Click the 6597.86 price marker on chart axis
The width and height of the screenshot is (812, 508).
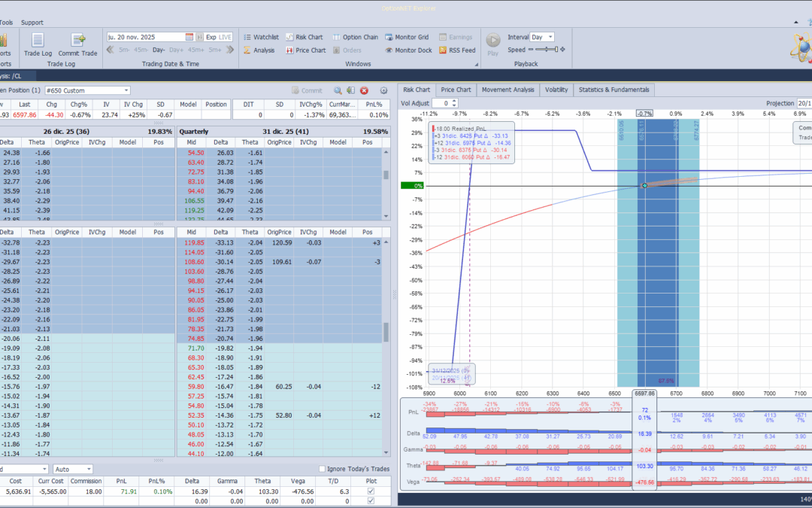(x=645, y=394)
